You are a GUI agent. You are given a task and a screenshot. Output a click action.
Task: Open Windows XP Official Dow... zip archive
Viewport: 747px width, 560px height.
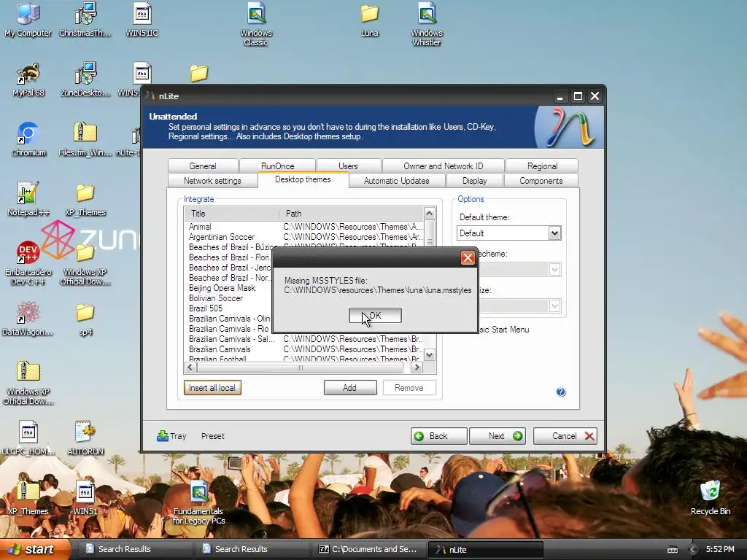(28, 383)
